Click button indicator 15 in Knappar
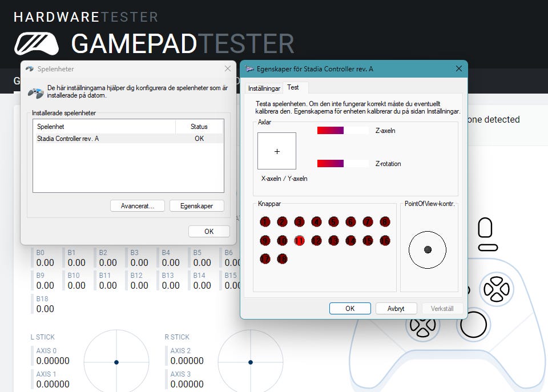Image resolution: width=548 pixels, height=392 pixels. pyautogui.click(x=368, y=241)
